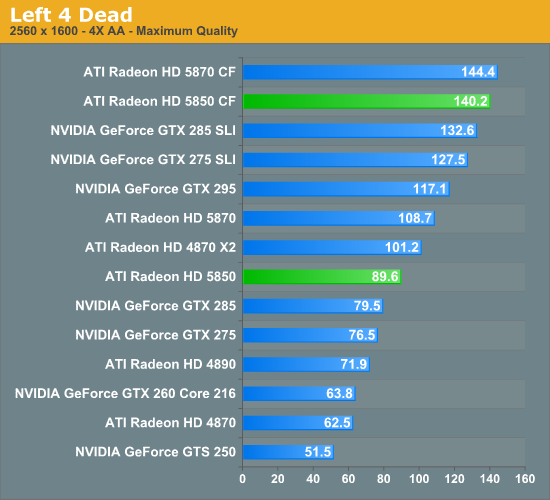Image resolution: width=550 pixels, height=500 pixels.
Task: Click the 51.5 bar value
Action: [318, 452]
